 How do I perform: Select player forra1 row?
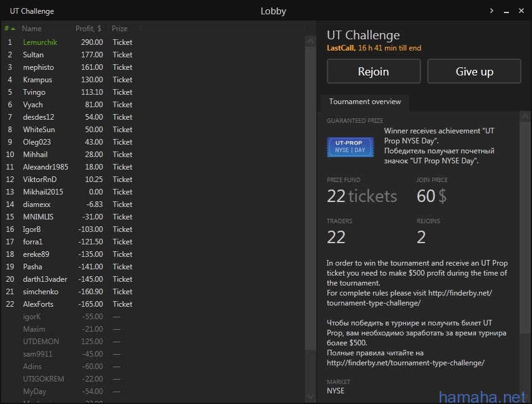[153, 242]
